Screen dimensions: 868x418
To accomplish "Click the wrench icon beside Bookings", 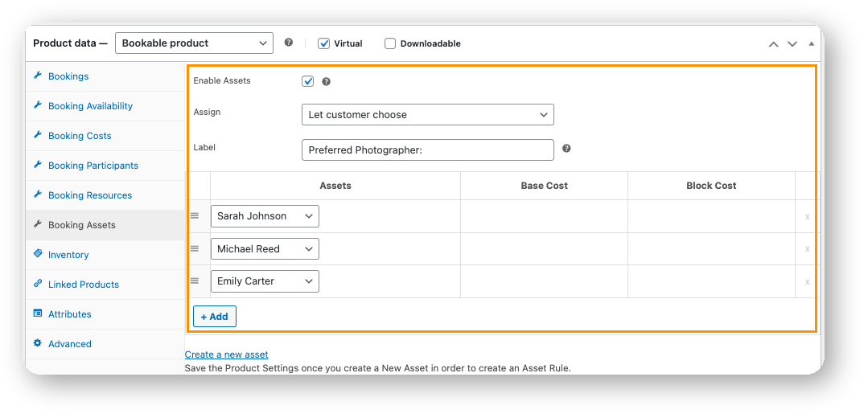I will click(x=38, y=76).
